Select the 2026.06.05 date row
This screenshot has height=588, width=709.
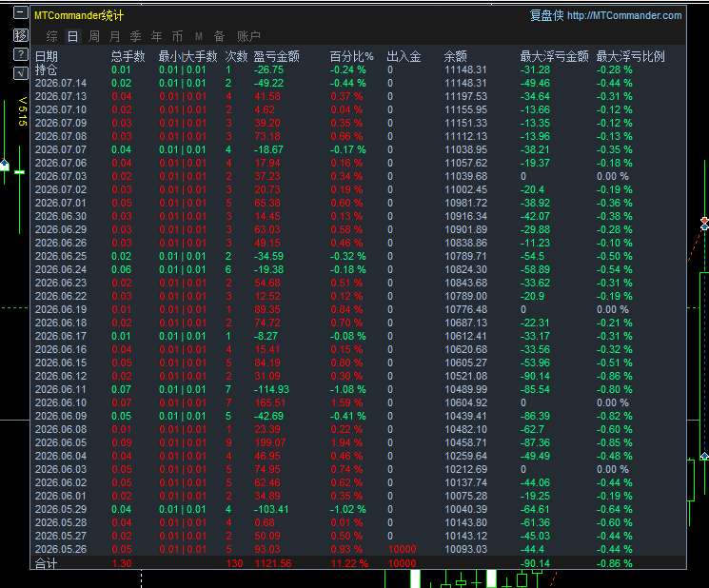61,443
